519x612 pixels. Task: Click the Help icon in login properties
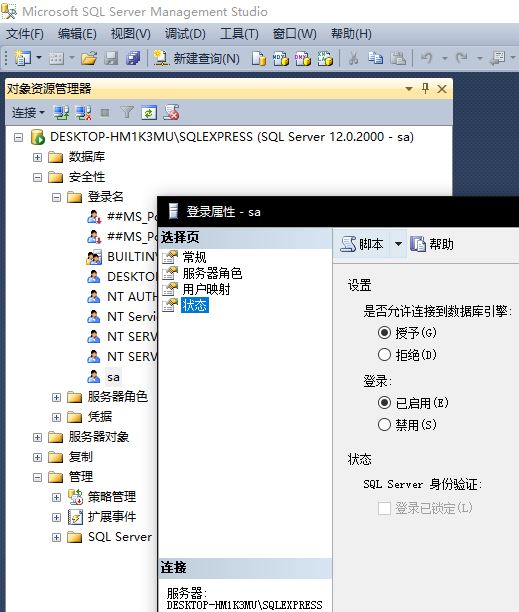[432, 244]
